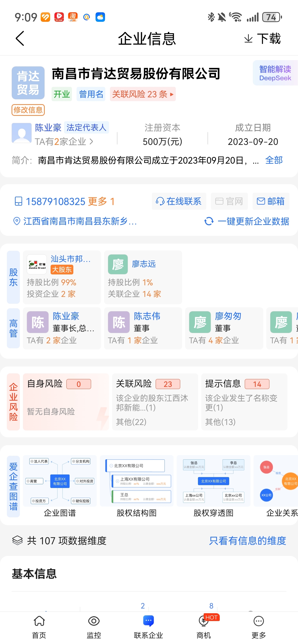The width and height of the screenshot is (298, 644).
Task: Tap 其他(22) related risks
Action: point(131,422)
